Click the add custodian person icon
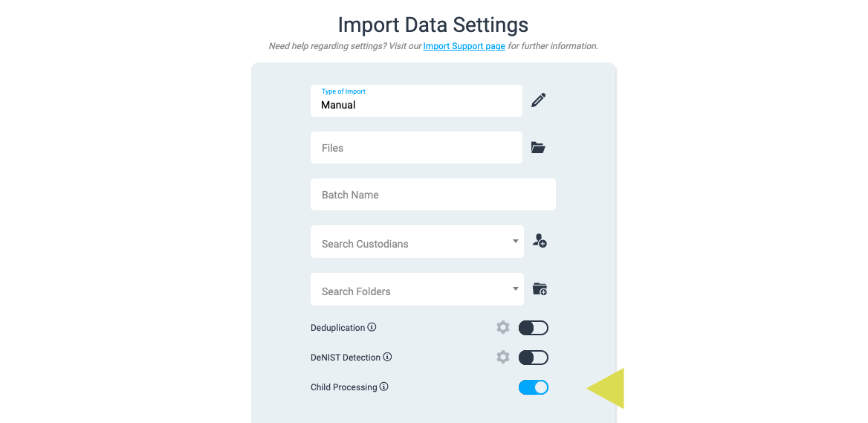This screenshot has height=423, width=868. pyautogui.click(x=540, y=241)
